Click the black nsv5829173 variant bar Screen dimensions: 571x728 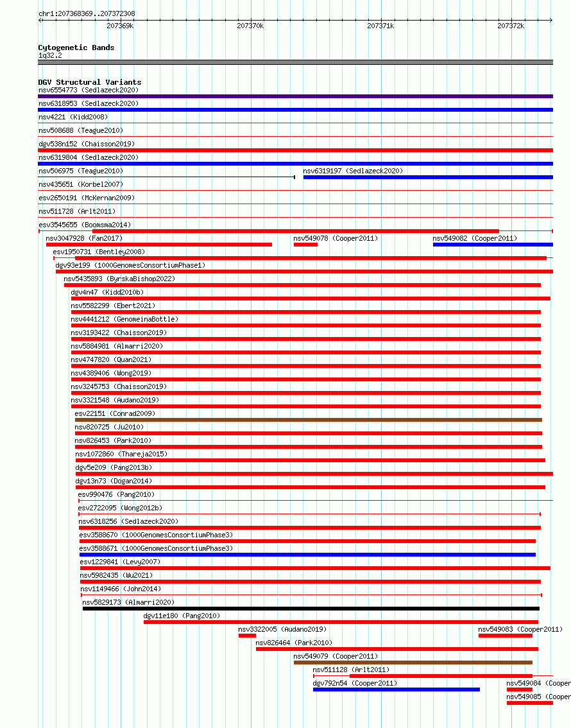tap(311, 608)
